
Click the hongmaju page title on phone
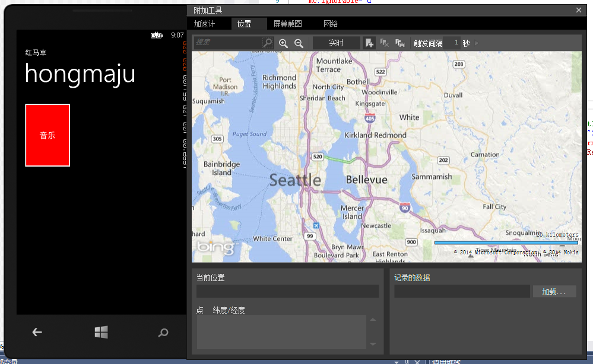click(80, 74)
